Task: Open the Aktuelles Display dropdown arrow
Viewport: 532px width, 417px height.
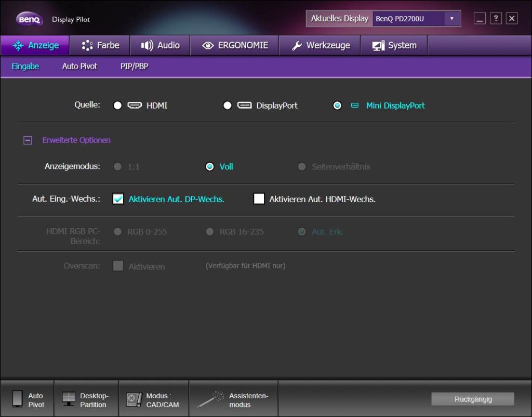Action: click(x=452, y=19)
